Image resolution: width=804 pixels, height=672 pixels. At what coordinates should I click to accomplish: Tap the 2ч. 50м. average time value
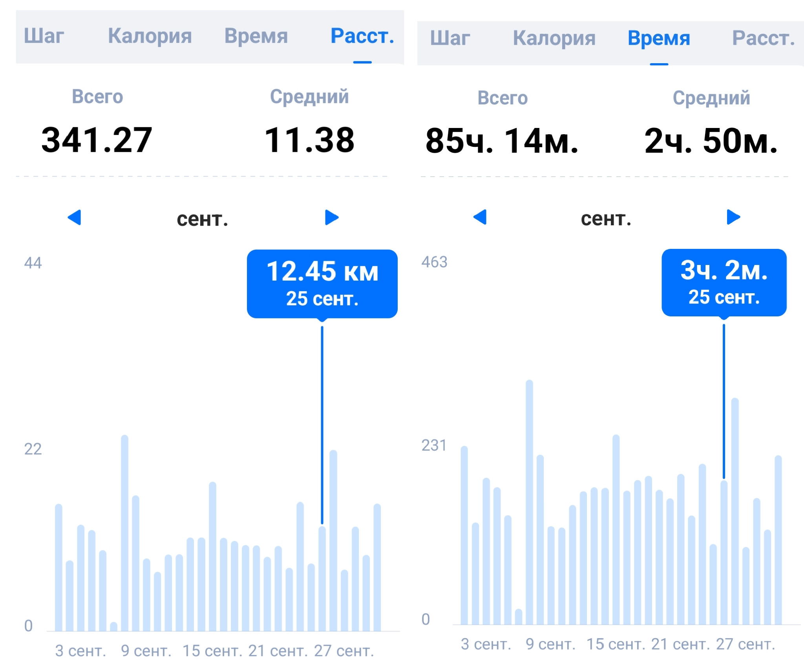tap(711, 141)
